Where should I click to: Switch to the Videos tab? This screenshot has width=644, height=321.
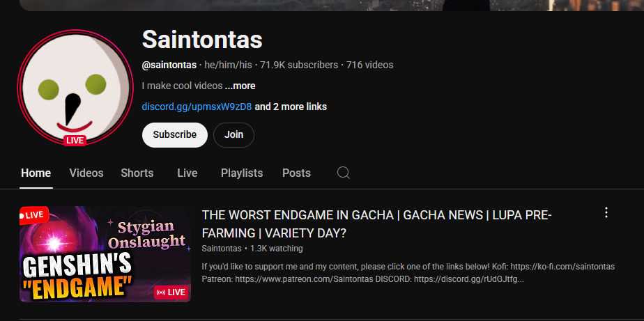click(x=86, y=173)
